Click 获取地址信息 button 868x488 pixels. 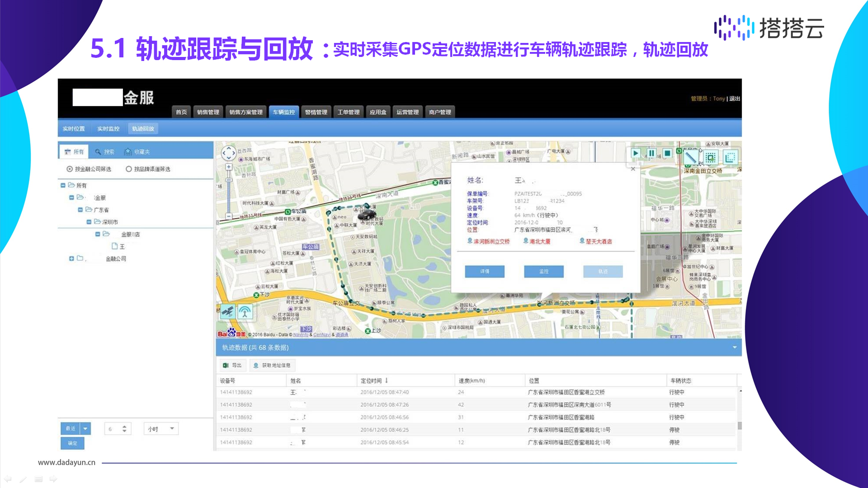click(x=273, y=365)
